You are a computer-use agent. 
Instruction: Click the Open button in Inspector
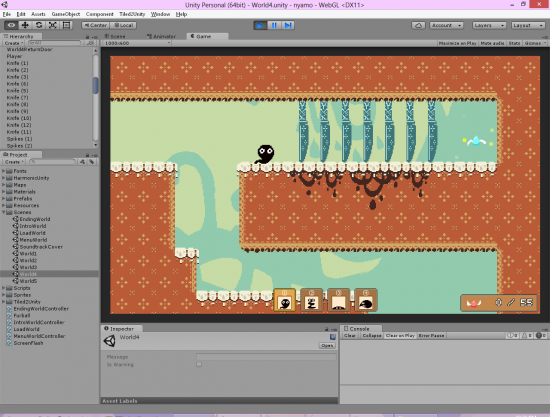point(327,345)
